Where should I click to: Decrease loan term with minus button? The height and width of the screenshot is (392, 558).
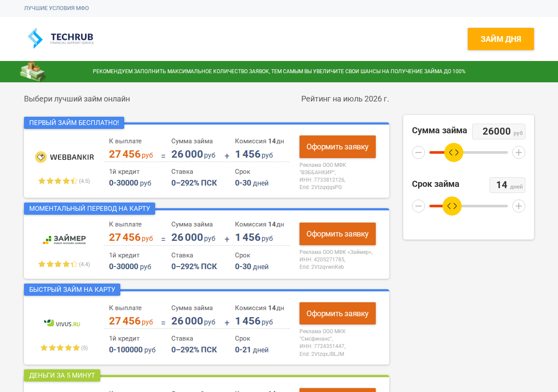point(418,206)
